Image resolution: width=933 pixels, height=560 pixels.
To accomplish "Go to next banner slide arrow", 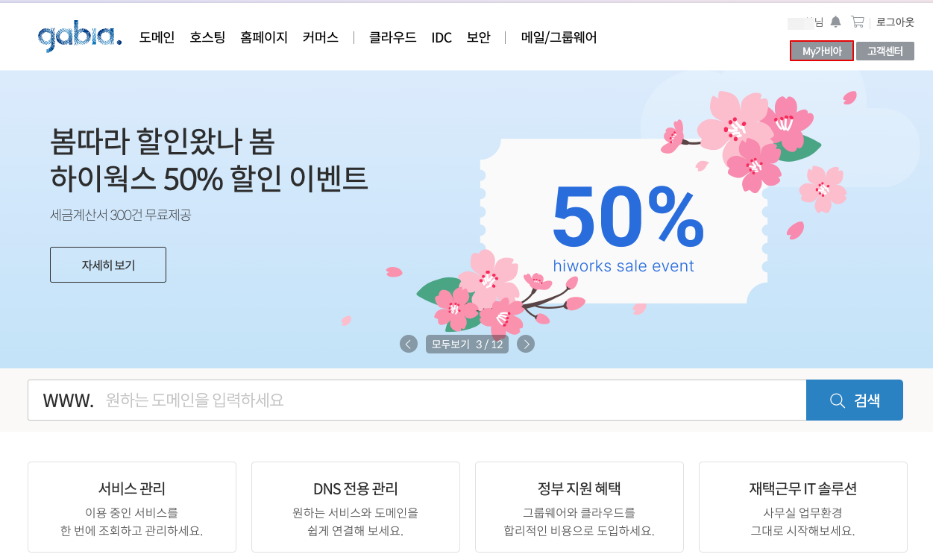I will (526, 344).
